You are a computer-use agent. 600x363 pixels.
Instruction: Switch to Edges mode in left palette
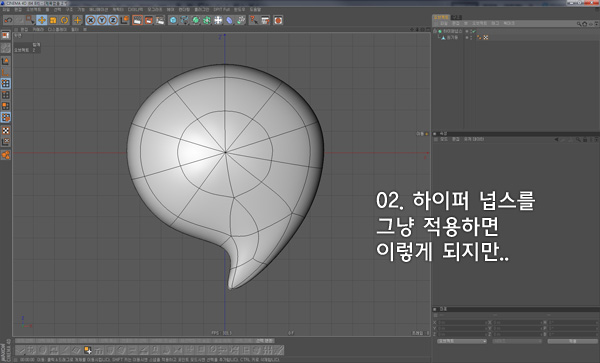coord(5,95)
